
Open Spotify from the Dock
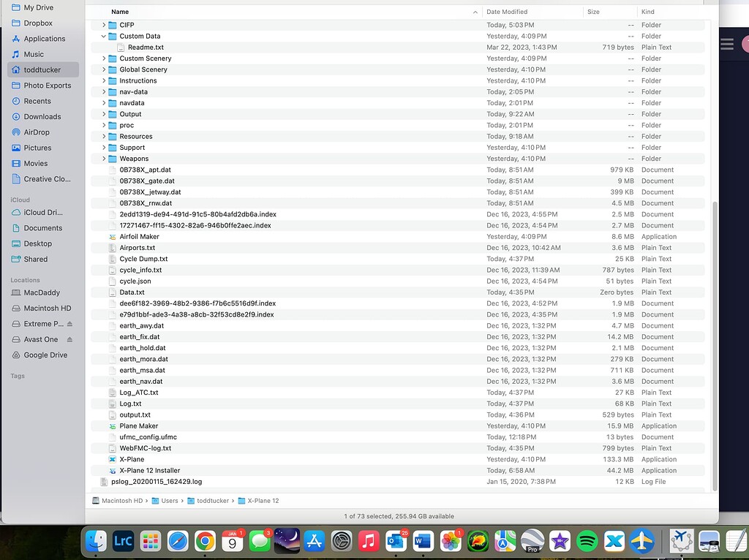587,541
